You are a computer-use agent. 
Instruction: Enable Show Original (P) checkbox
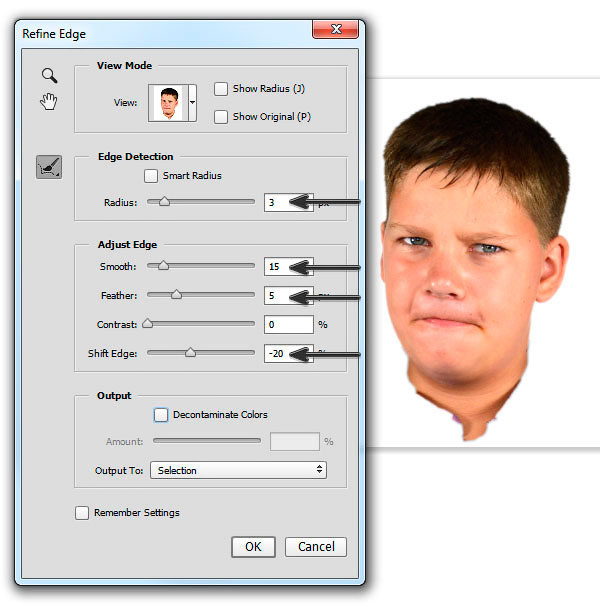coord(221,117)
